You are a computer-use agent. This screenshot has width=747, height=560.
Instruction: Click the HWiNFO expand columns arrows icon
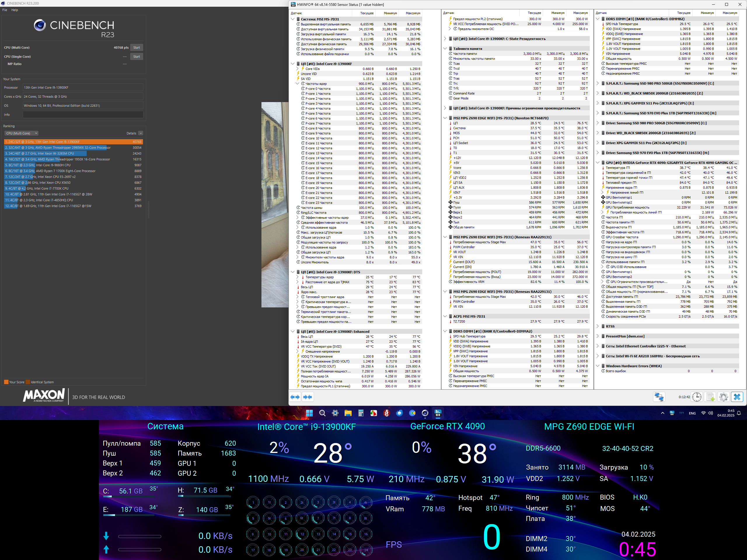coord(295,397)
